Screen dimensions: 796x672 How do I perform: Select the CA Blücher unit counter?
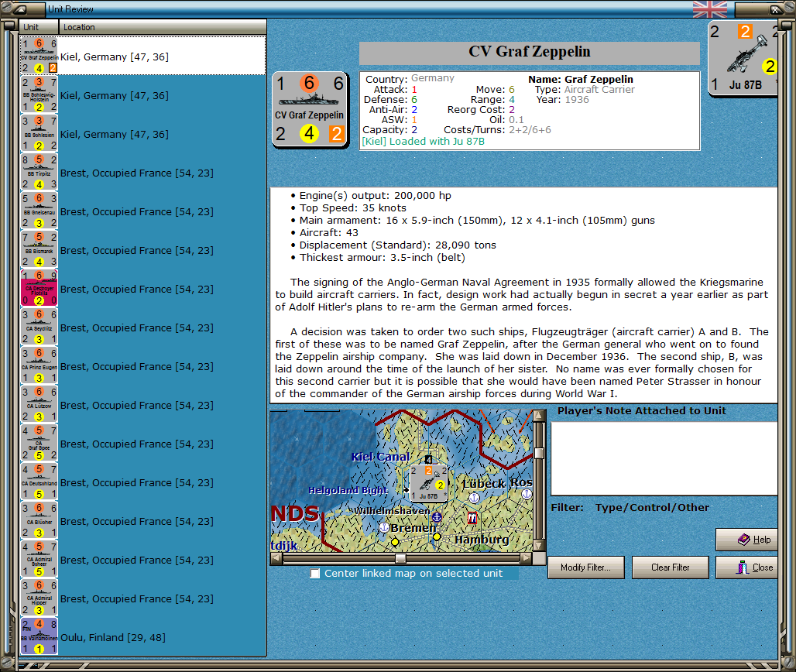pos(39,521)
